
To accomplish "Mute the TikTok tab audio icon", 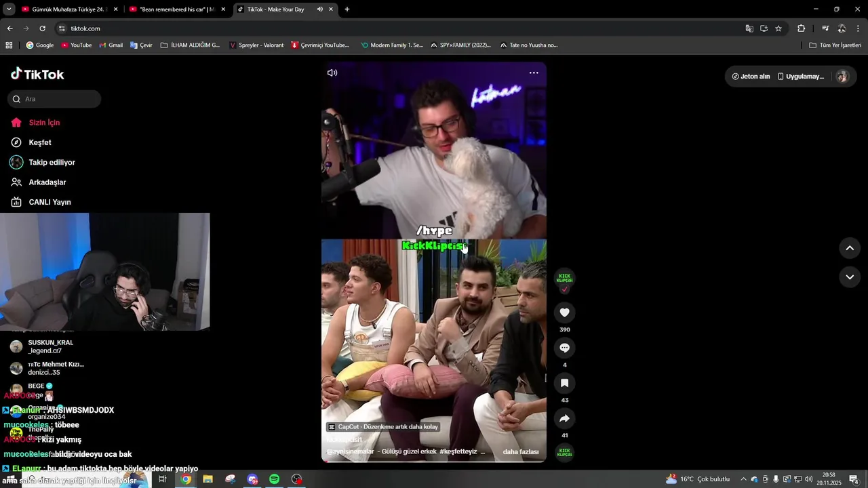I will point(319,9).
